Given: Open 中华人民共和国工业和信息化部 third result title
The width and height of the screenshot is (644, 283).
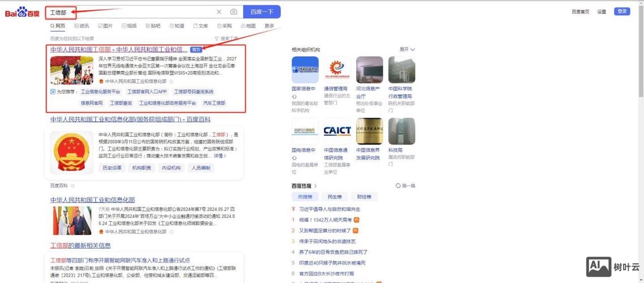Looking at the screenshot, I should coord(92,200).
